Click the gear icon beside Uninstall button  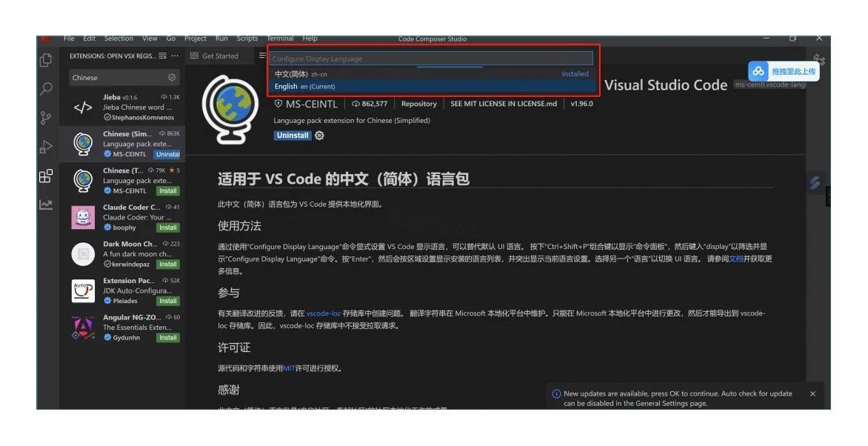click(x=320, y=136)
